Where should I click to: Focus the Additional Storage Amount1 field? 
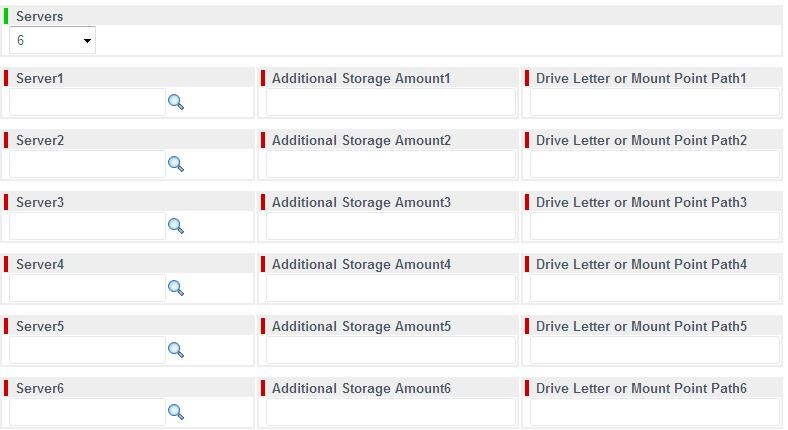click(390, 102)
